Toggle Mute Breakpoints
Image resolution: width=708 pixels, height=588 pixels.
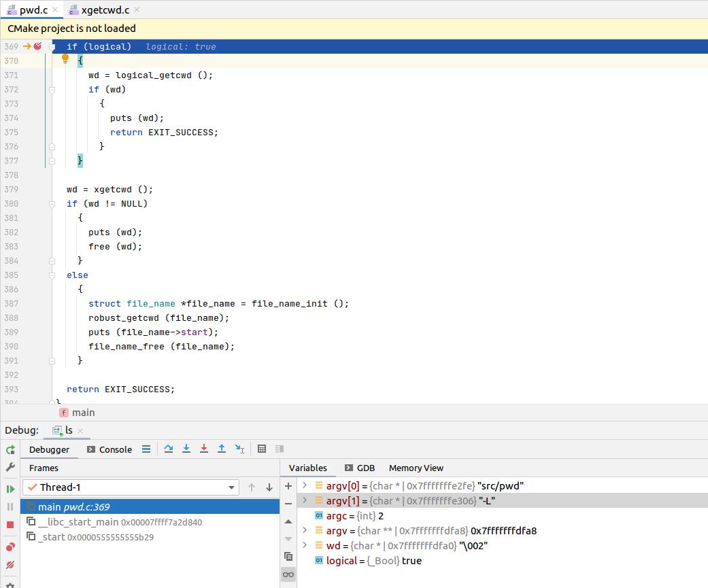[10, 564]
